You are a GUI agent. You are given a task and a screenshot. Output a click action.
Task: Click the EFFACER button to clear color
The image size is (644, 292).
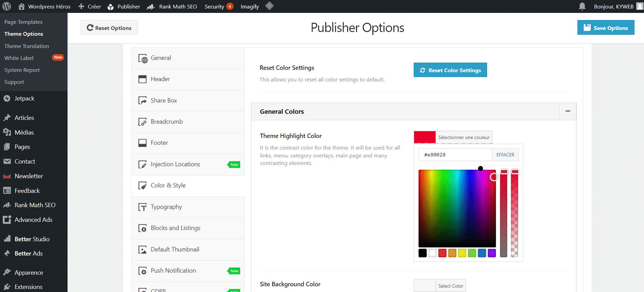[x=505, y=155]
